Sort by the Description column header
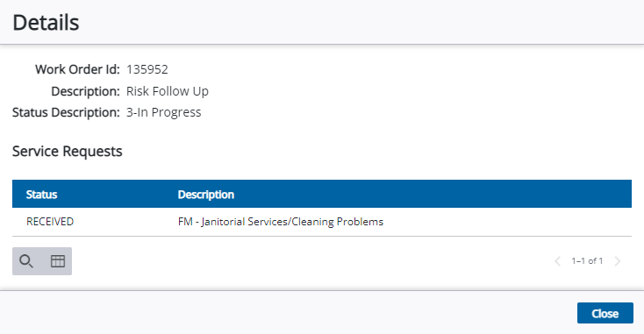This screenshot has height=334, width=644. pyautogui.click(x=206, y=195)
